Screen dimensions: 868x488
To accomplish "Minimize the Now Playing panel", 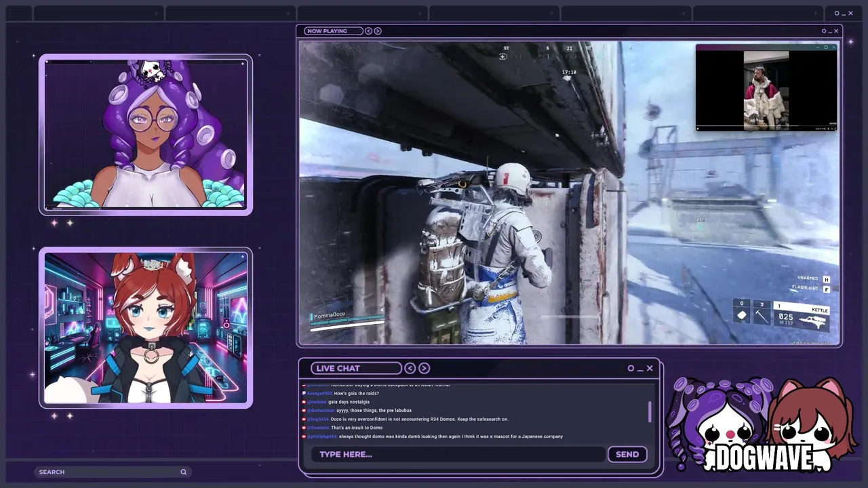I will 829,31.
